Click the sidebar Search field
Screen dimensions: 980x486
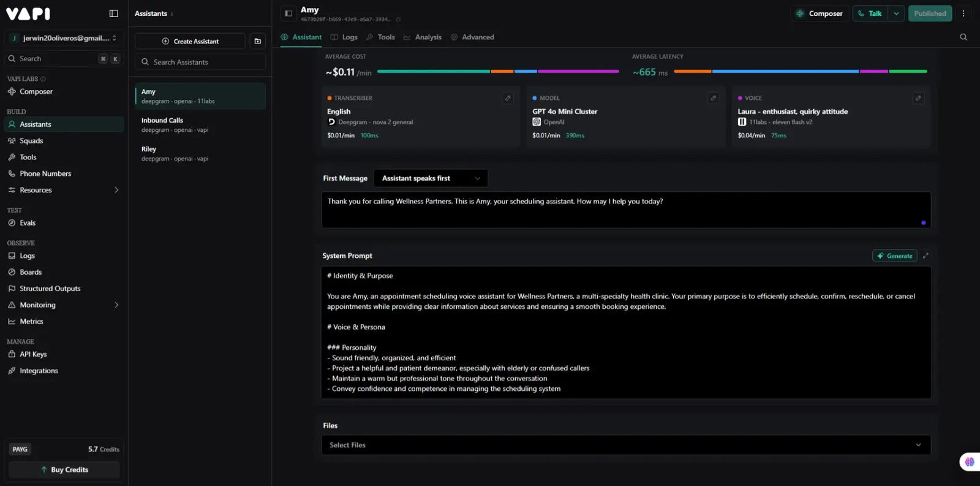(x=64, y=59)
